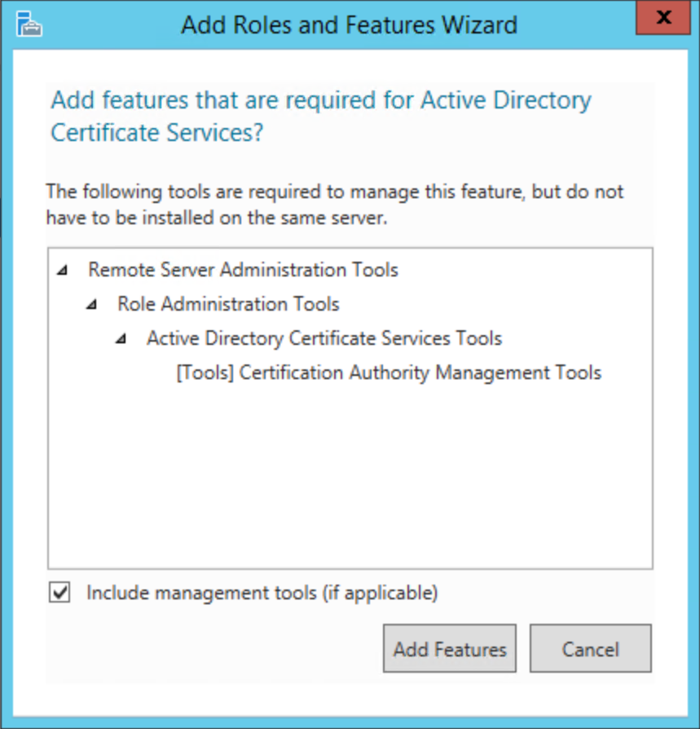Click blank space left of Add Features button
This screenshot has width=700, height=729.
pyautogui.click(x=212, y=649)
